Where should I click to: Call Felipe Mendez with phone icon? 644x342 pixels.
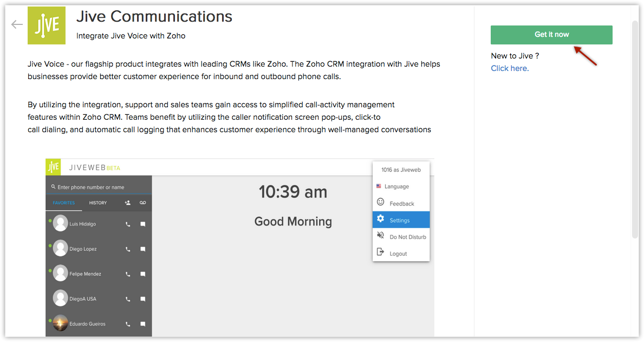pos(128,274)
